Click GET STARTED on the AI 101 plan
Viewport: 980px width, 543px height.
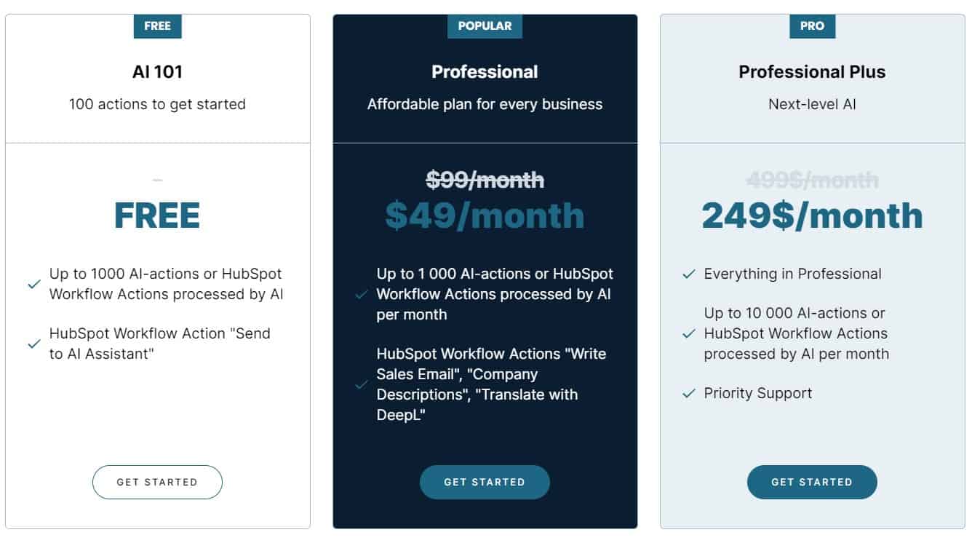pos(157,482)
